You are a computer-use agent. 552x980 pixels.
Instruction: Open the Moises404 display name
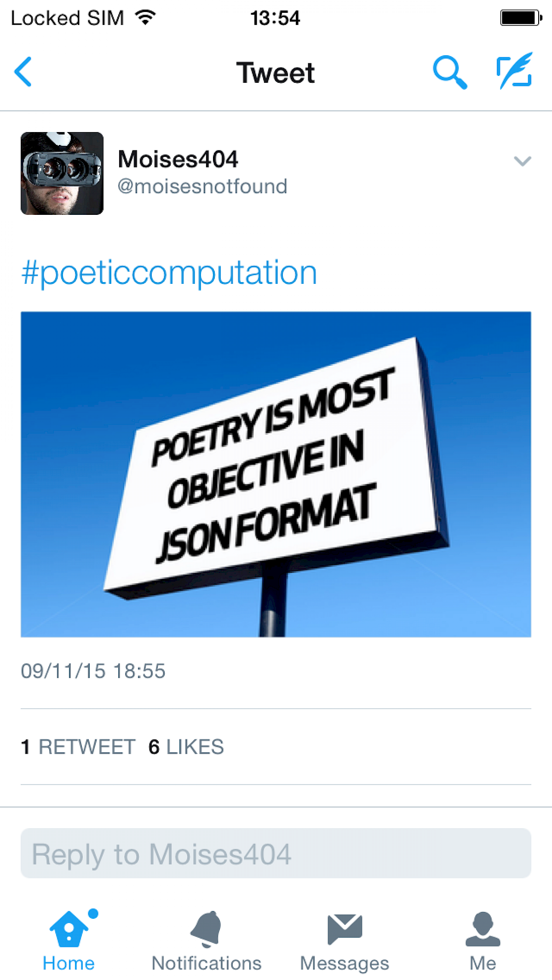(x=178, y=159)
